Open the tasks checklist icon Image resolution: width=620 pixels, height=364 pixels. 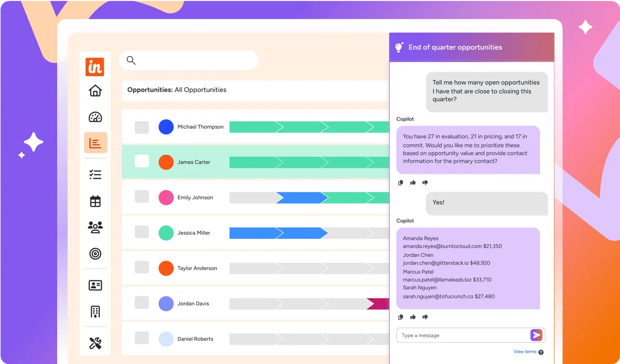[x=95, y=175]
